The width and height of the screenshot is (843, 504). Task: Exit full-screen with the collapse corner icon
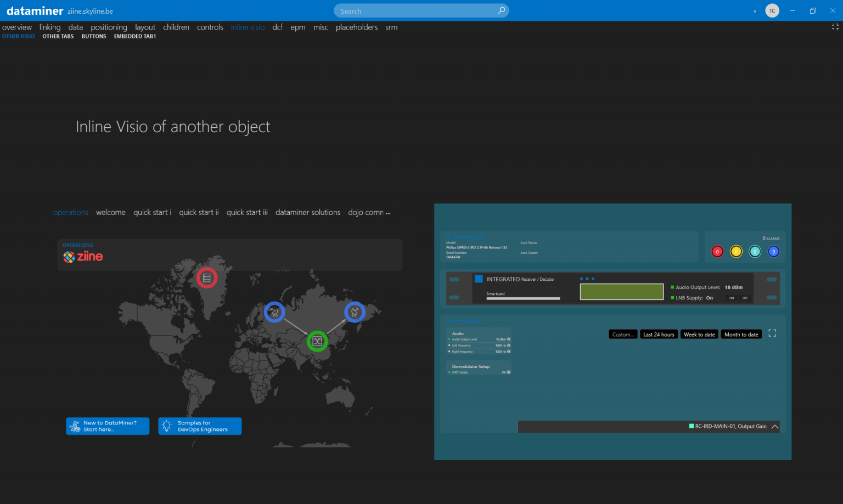[x=835, y=26]
